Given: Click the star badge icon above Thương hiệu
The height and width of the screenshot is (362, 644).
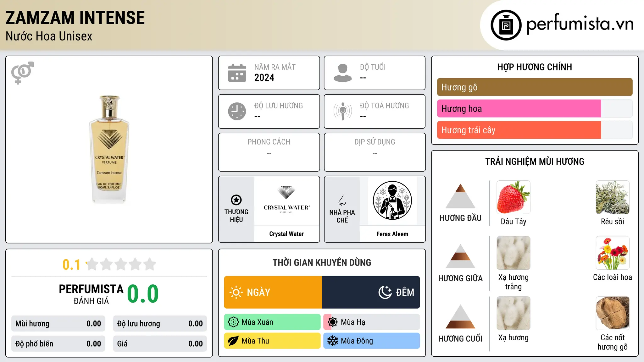Looking at the screenshot, I should tap(236, 200).
